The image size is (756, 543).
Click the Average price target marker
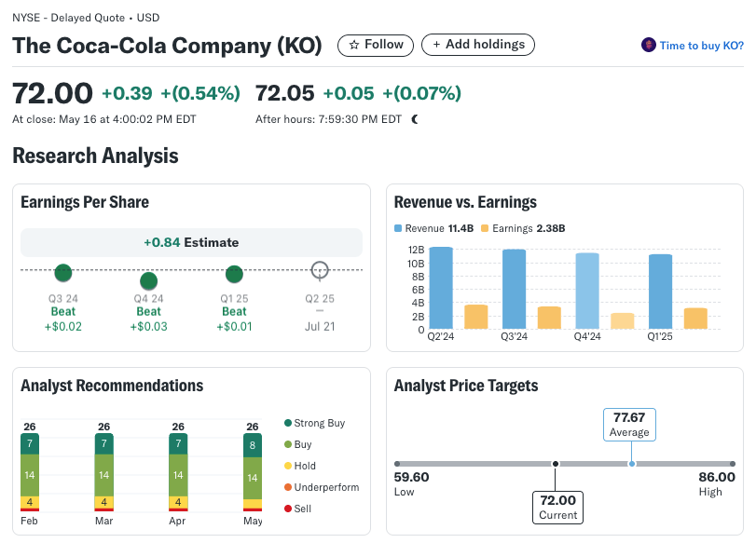632,463
